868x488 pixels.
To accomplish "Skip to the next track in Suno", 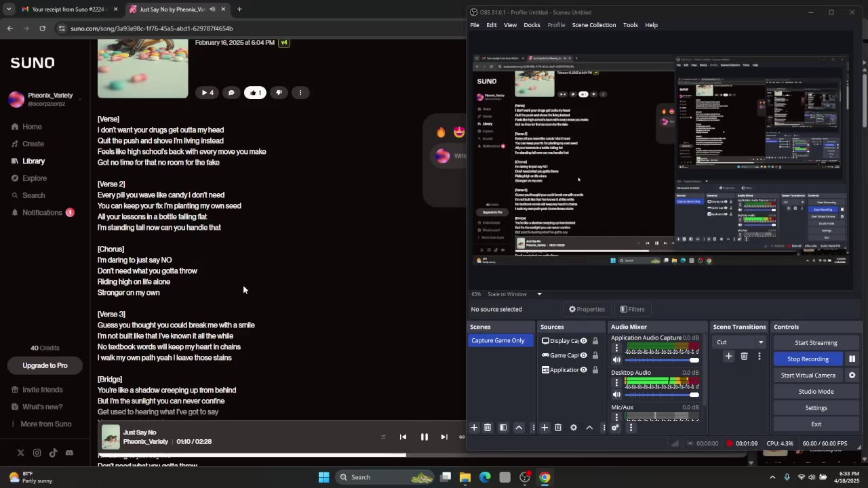I will click(x=444, y=437).
